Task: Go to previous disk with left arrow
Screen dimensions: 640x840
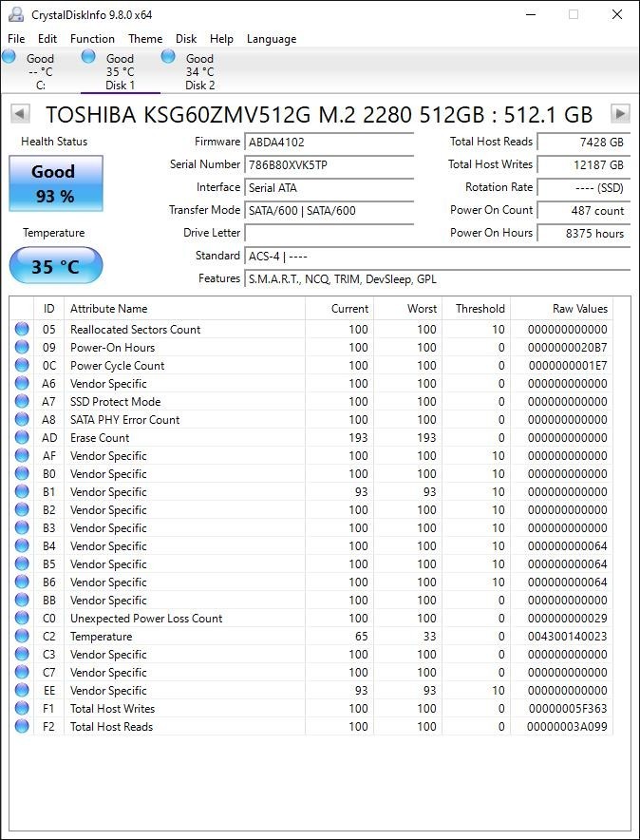Action: tap(20, 114)
